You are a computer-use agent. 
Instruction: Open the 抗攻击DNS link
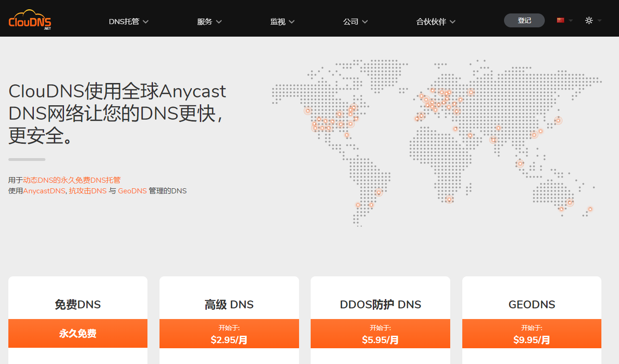88,191
